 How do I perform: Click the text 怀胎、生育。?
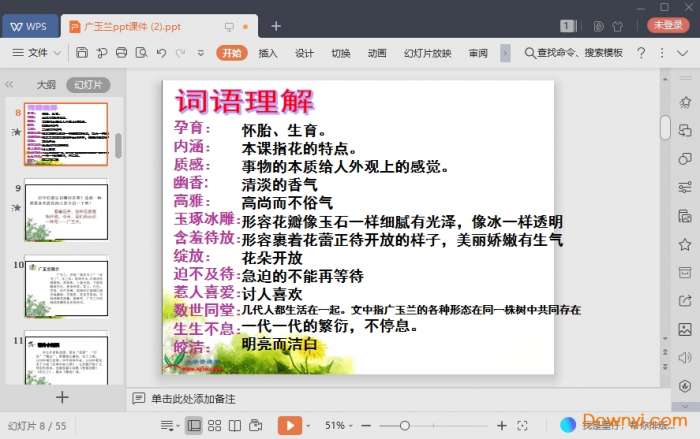tap(285, 131)
